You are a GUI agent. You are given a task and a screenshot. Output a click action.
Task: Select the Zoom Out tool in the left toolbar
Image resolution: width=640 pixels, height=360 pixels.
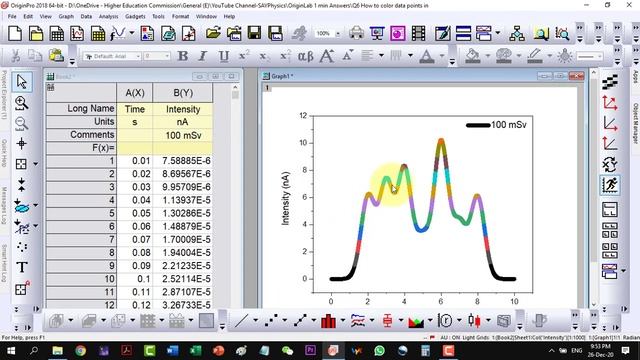coord(21,123)
